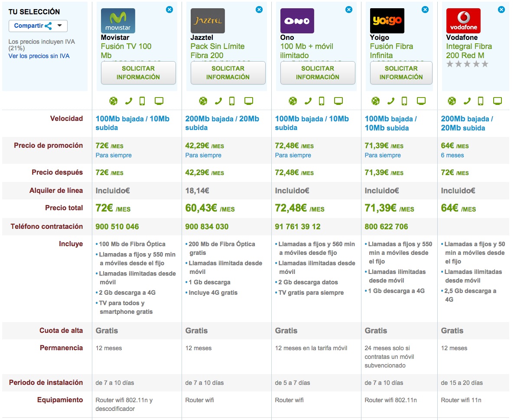Open Yoigo Fusión Fibra Infinita plan
Image resolution: width=514 pixels, height=420 pixels.
(391, 51)
